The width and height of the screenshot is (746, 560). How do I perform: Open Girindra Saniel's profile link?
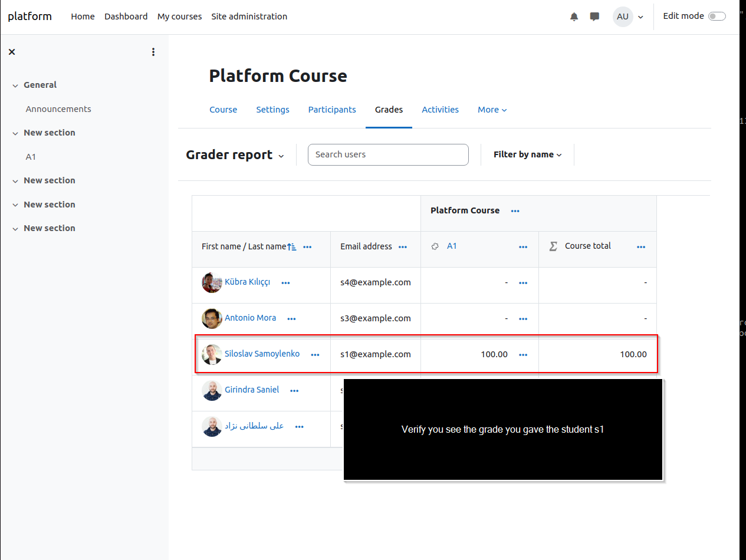(x=252, y=390)
